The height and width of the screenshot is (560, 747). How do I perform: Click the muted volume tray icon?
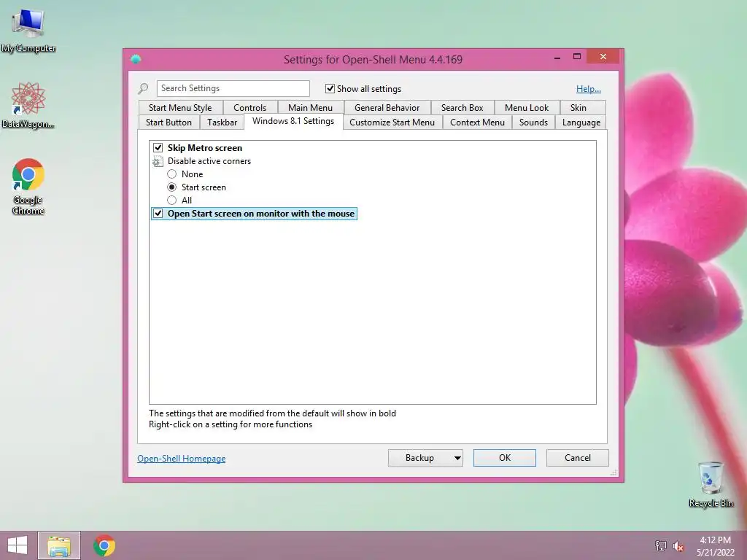click(678, 546)
